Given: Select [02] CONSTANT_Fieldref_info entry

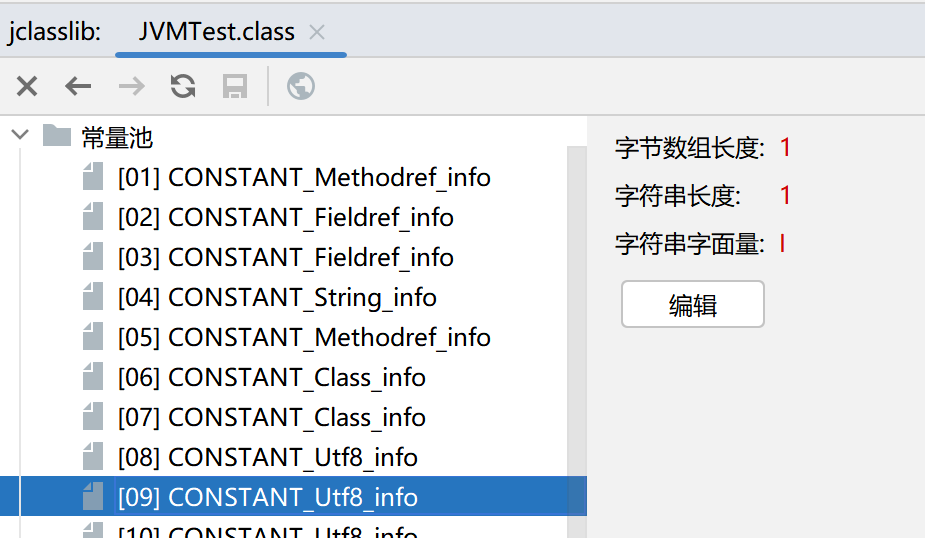Looking at the screenshot, I should pyautogui.click(x=286, y=218).
